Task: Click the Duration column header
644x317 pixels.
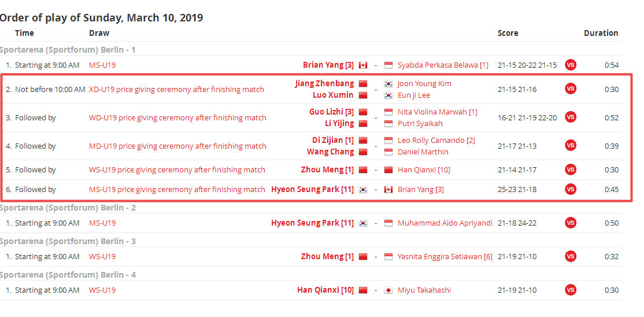Action: point(601,33)
